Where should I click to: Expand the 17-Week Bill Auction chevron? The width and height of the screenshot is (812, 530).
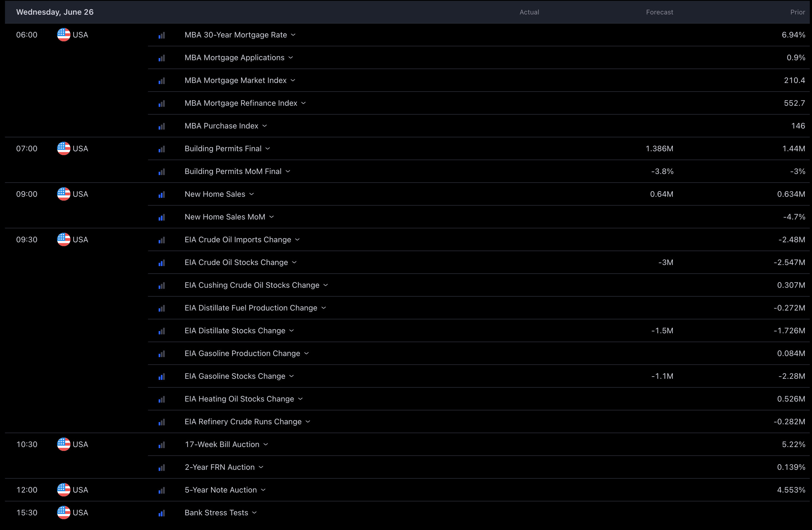pos(266,444)
